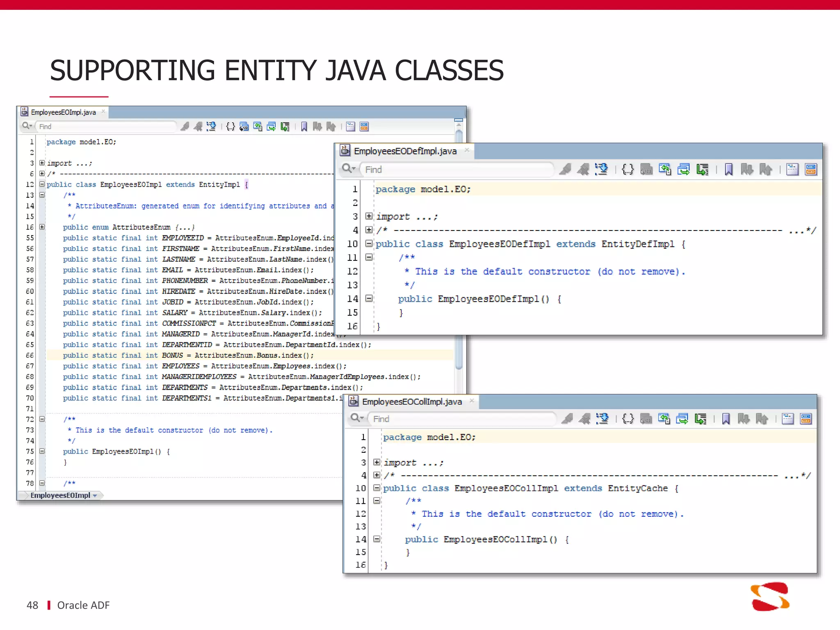Click highlighted BONUS line 66
The width and height of the screenshot is (840, 630).
[x=250, y=355]
